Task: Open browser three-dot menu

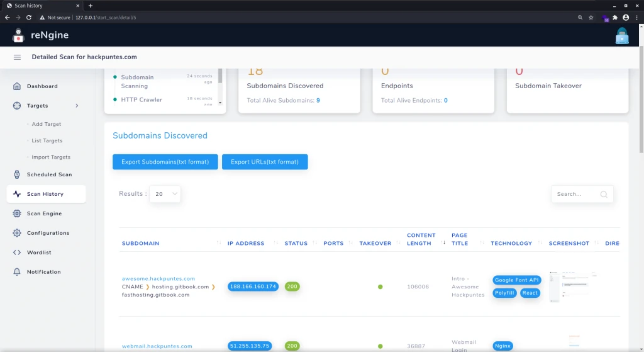Action: tap(636, 17)
